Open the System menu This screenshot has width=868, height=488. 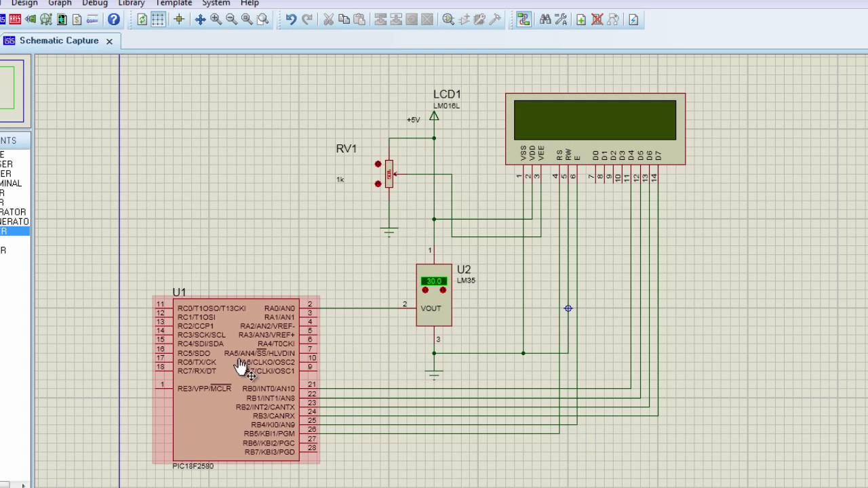pos(216,3)
